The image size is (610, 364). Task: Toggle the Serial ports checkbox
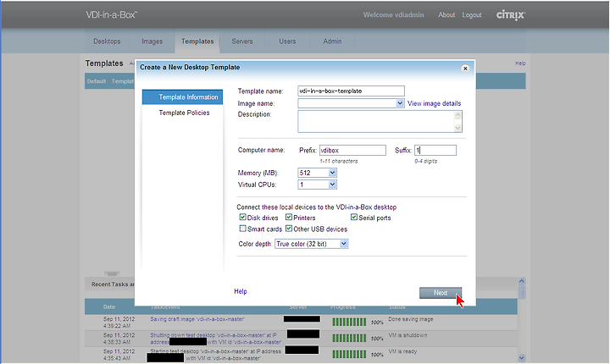[354, 217]
